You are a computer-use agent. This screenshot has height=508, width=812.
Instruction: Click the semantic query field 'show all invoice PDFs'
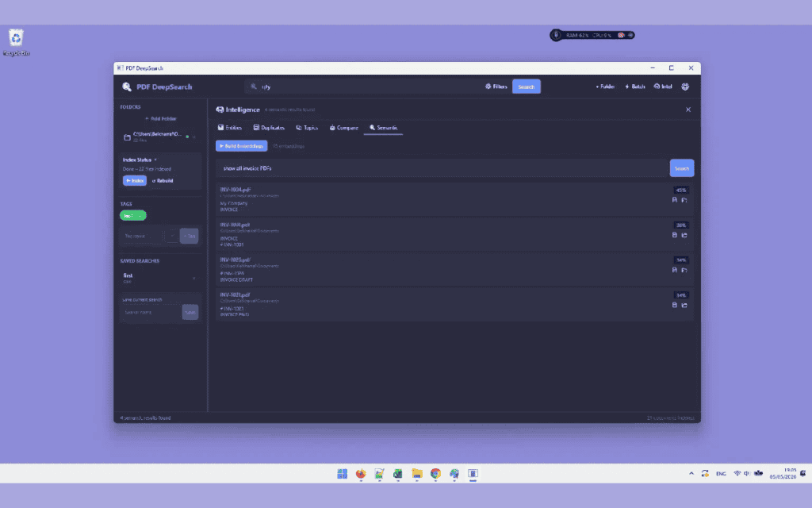coord(442,168)
